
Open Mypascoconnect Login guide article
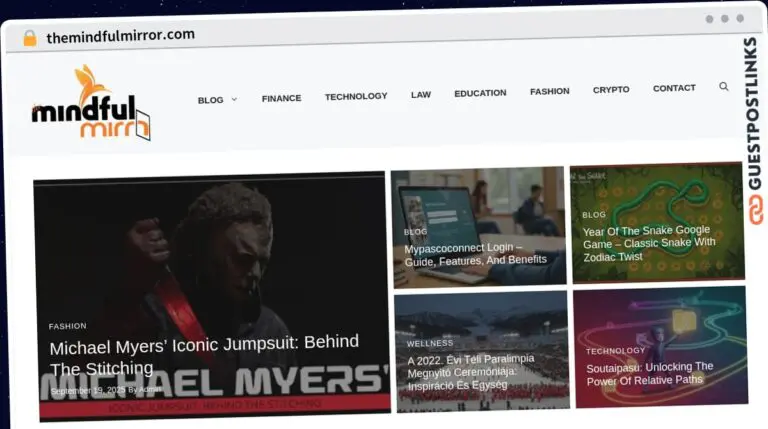coord(476,254)
